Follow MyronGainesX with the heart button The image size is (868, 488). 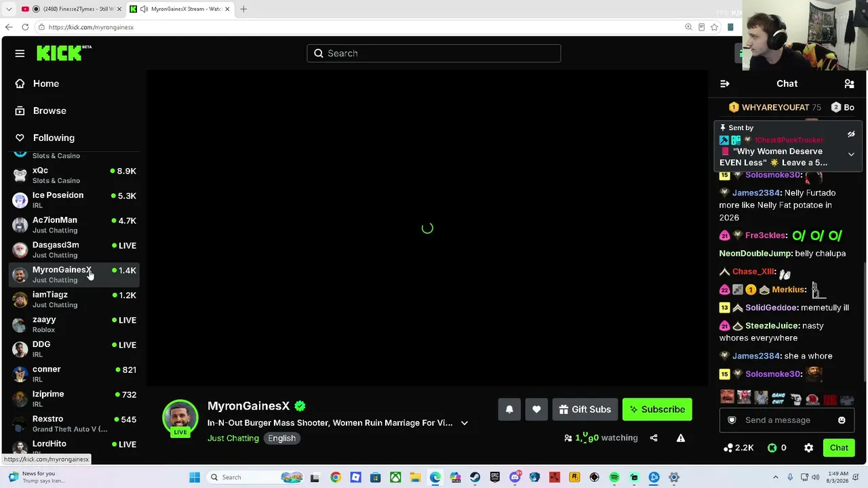coord(536,409)
